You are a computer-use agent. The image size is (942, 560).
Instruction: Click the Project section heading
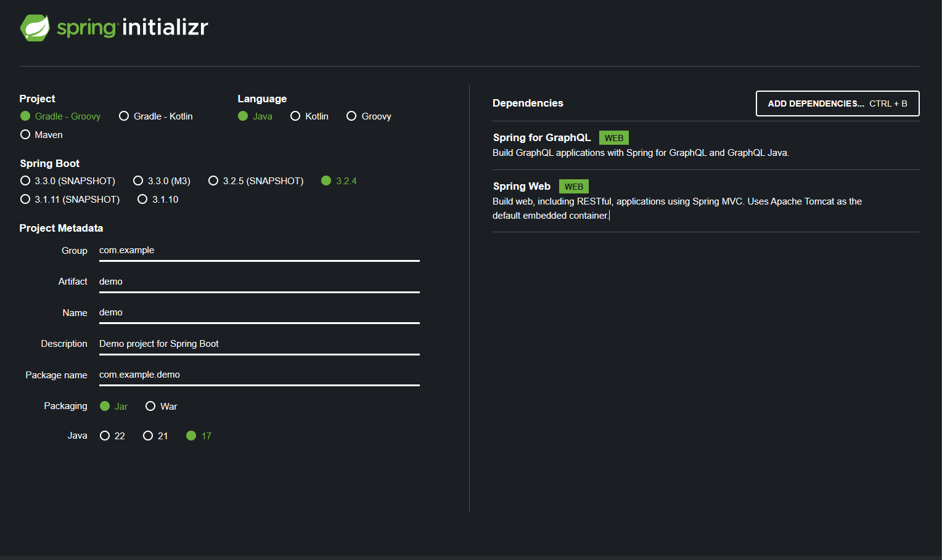point(37,99)
